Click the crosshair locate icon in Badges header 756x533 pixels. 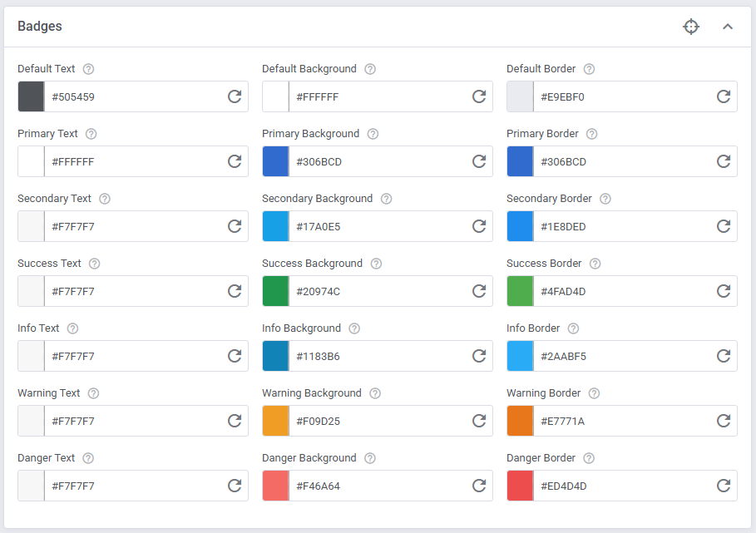(691, 27)
